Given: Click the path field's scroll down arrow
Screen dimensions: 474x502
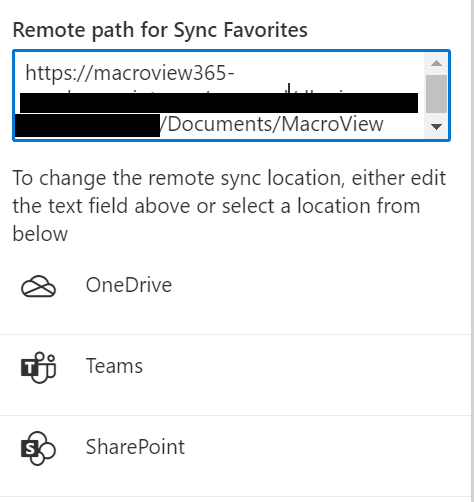Looking at the screenshot, I should coord(436,127).
